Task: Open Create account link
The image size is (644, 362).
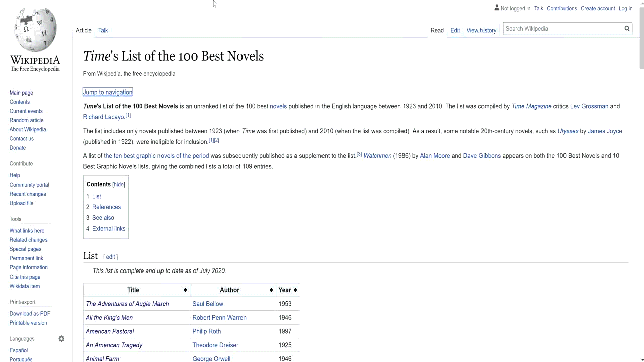Action: pos(598,8)
